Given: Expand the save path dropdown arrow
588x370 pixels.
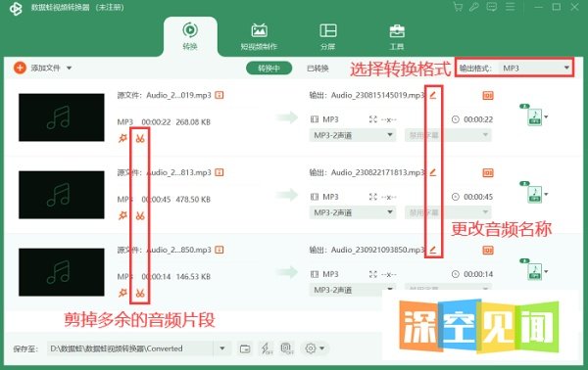Looking at the screenshot, I should 222,348.
